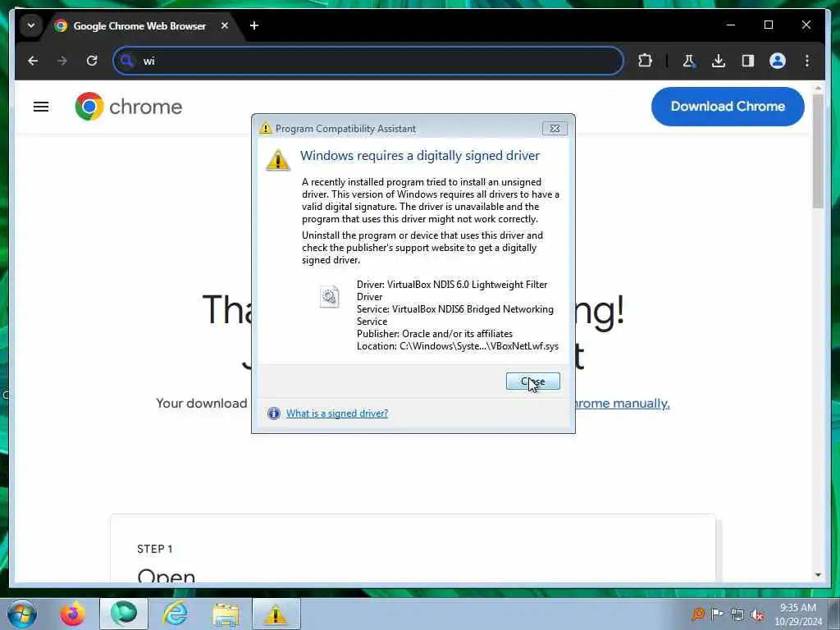Open a new tab with plus button
Screen dimensions: 840x630
[x=254, y=25]
